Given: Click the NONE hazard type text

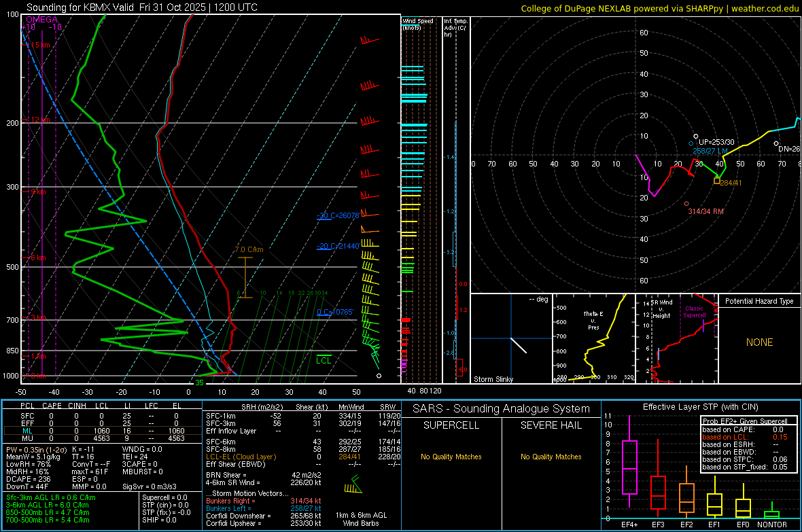Looking at the screenshot, I should (759, 342).
